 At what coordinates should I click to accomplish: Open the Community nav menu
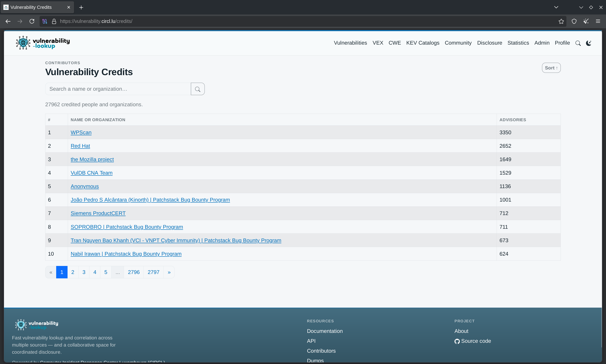pos(458,43)
